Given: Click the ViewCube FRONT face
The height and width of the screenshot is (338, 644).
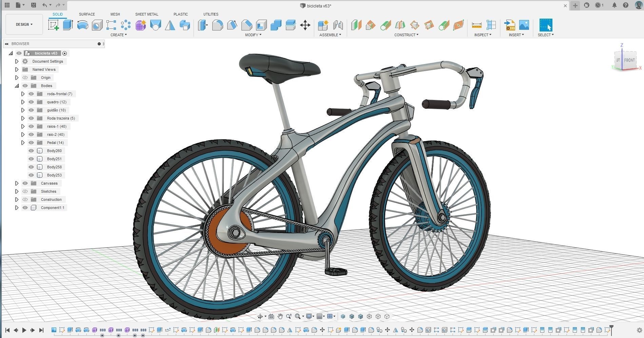Looking at the screenshot, I should 629,60.
